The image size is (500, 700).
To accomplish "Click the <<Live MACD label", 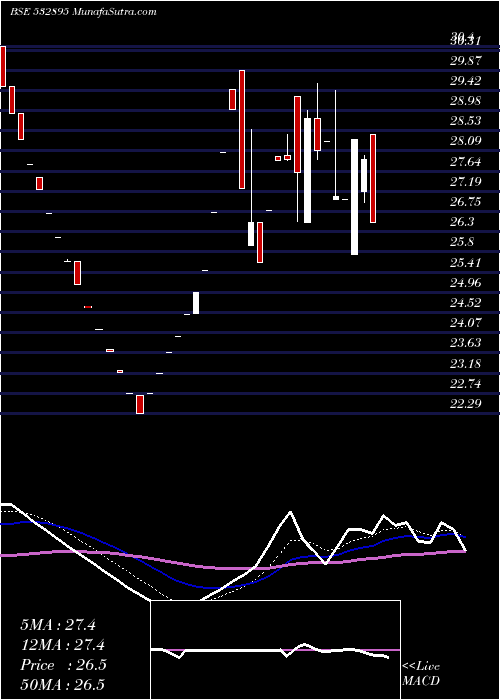I will [x=421, y=674].
